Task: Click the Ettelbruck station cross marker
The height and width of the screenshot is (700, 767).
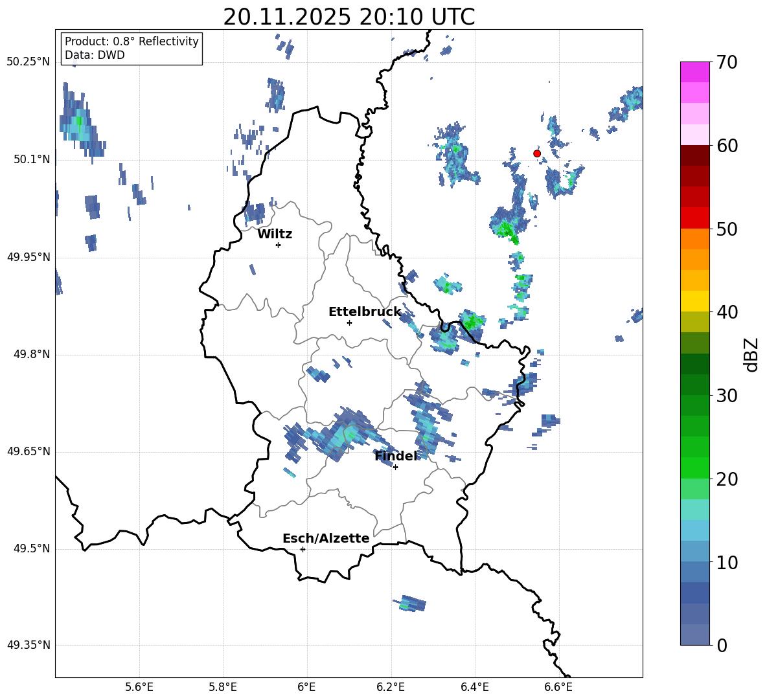Action: coord(349,322)
